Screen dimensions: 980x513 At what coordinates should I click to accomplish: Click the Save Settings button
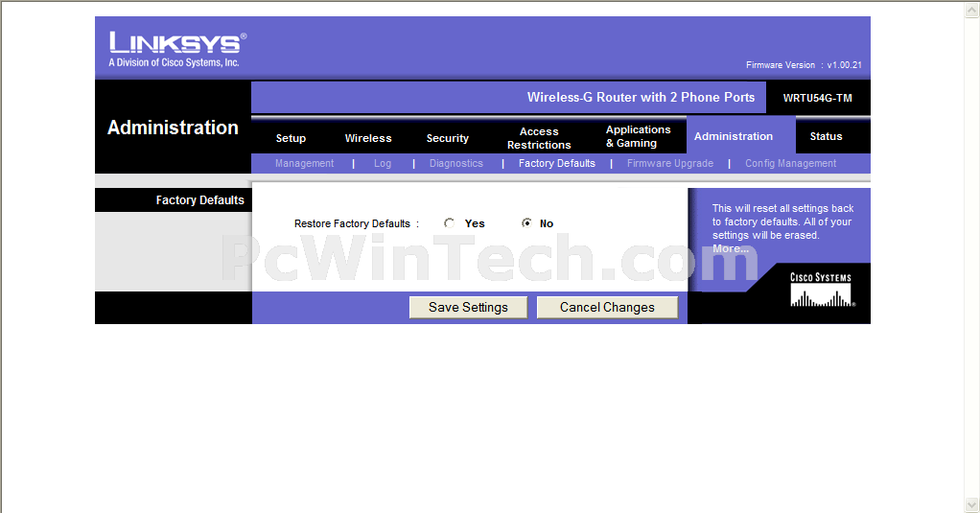point(468,308)
